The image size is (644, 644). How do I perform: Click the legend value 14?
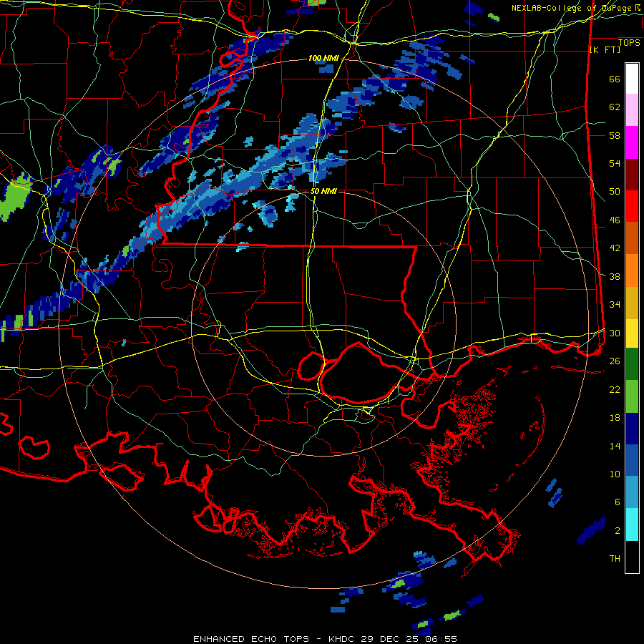tap(615, 446)
